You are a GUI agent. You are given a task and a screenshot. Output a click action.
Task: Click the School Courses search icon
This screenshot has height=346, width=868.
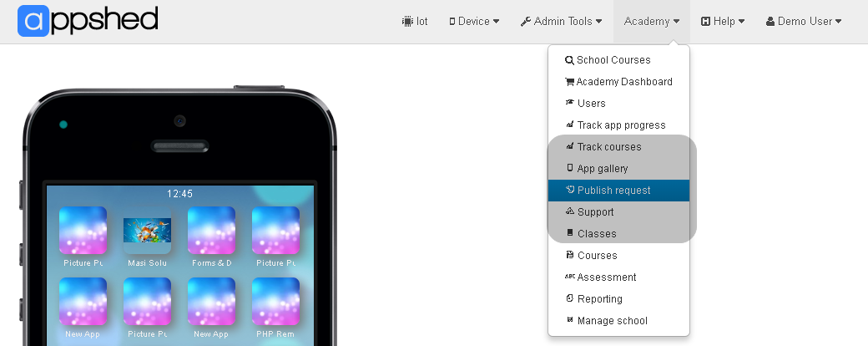569,60
